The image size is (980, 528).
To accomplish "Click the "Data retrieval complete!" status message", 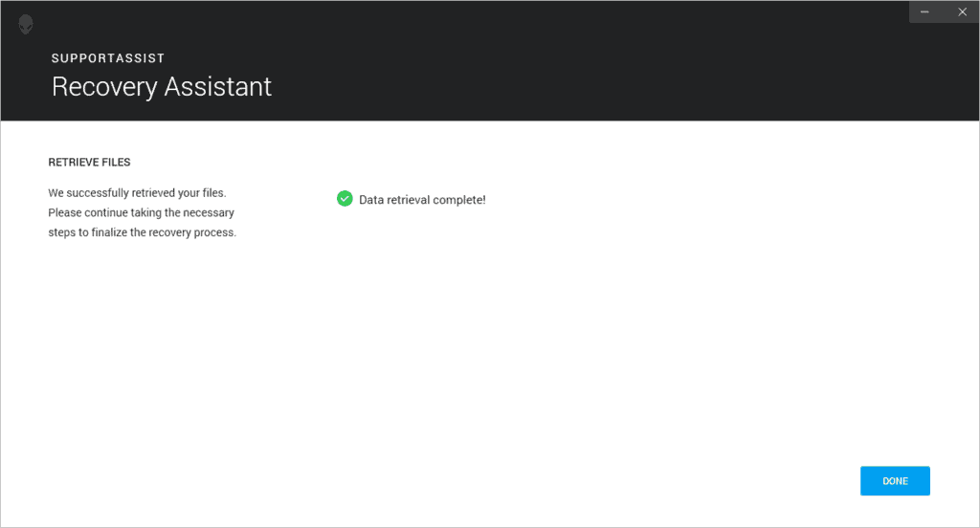I will pos(422,200).
